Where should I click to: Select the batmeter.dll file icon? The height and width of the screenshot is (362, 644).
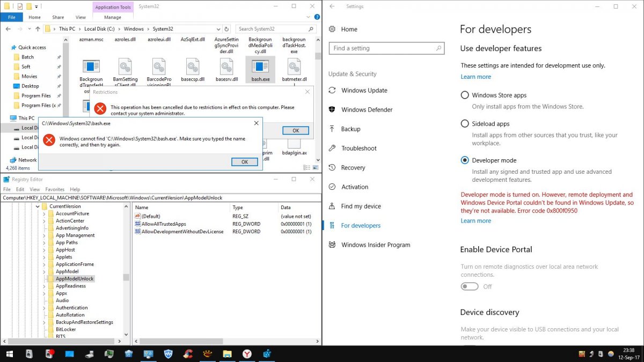294,67
